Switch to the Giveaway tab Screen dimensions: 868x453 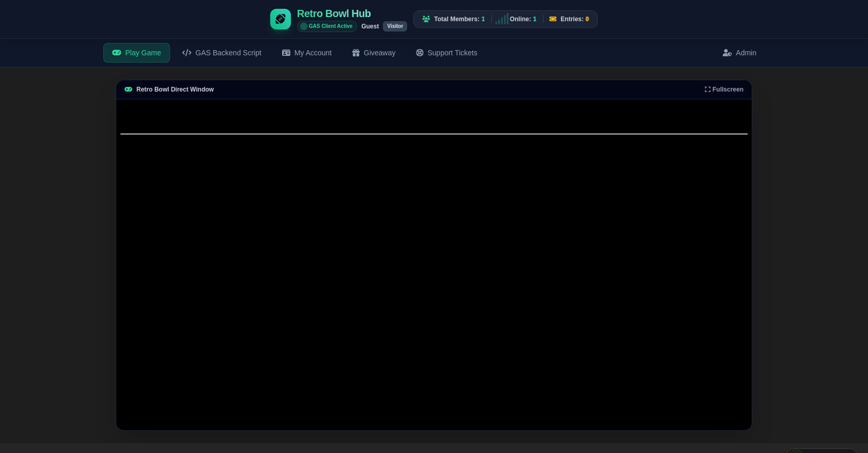374,53
